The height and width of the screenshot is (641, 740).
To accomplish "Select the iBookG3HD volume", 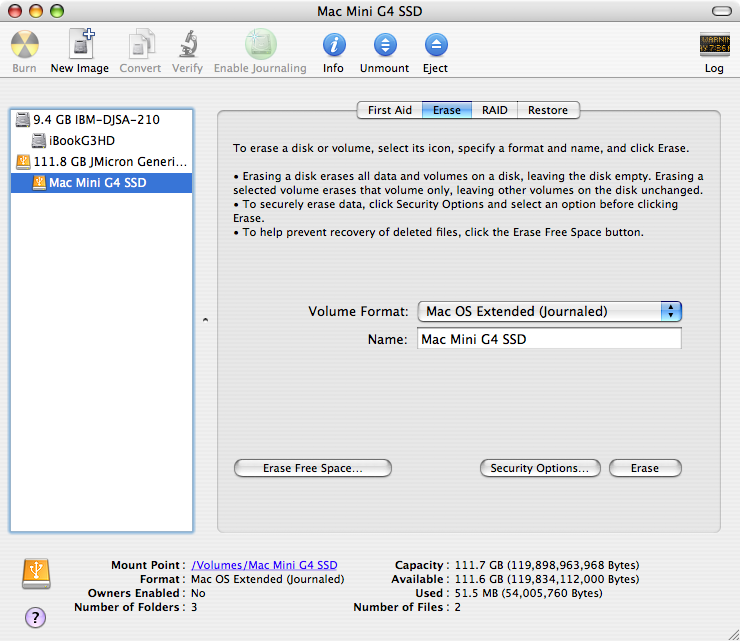I will click(101, 141).
